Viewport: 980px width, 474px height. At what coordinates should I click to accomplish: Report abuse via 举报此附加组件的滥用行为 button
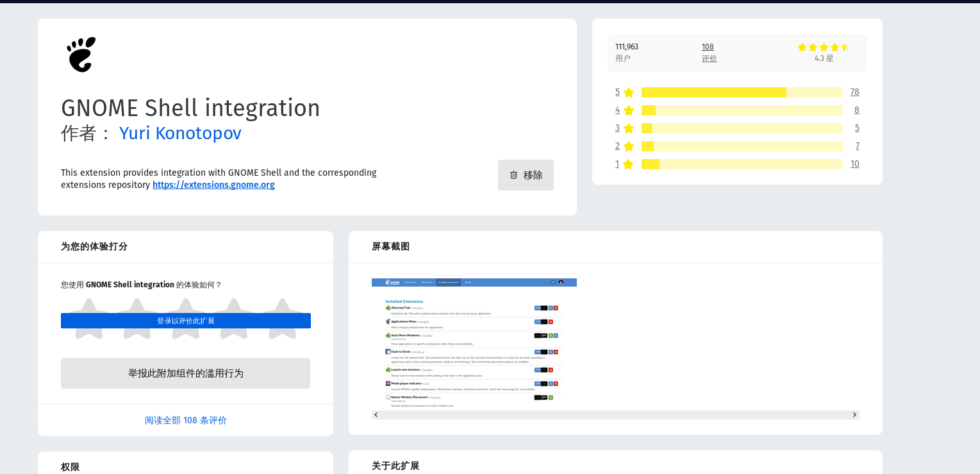tap(186, 373)
